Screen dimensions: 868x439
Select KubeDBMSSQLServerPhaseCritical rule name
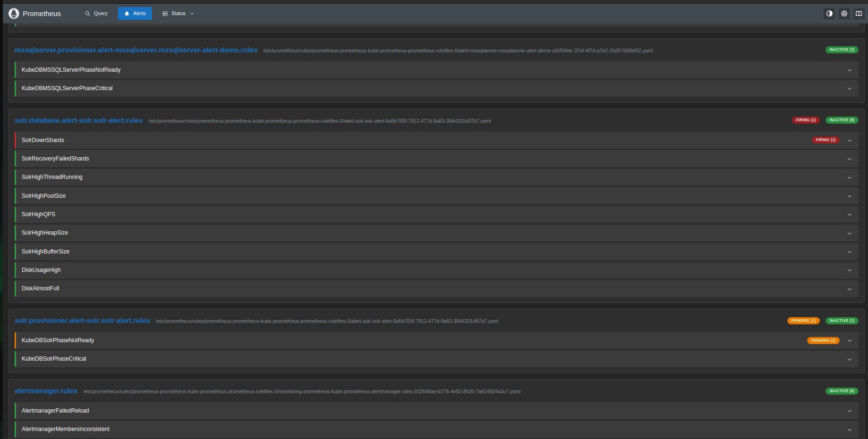click(67, 88)
